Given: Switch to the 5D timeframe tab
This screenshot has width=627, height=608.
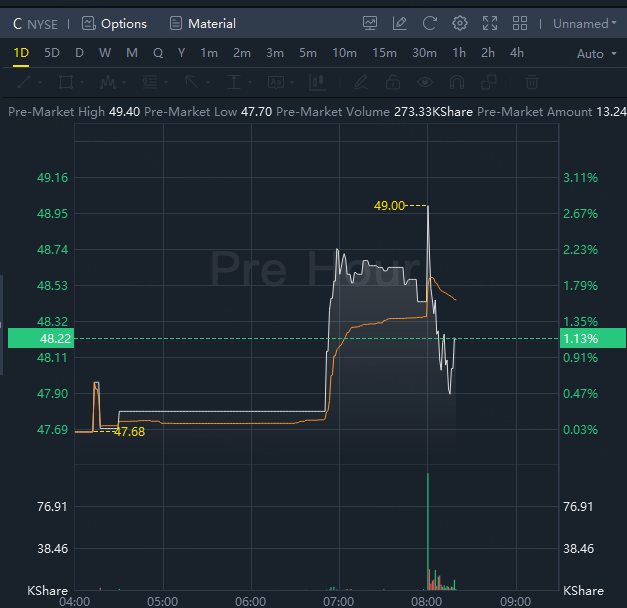Looking at the screenshot, I should point(52,53).
